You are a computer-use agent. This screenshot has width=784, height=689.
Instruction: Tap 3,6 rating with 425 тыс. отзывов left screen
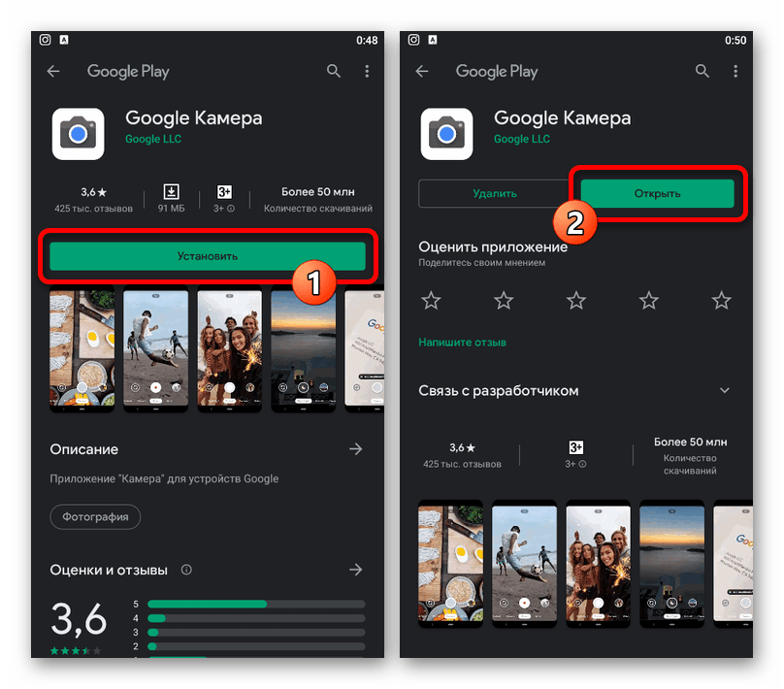tap(93, 200)
